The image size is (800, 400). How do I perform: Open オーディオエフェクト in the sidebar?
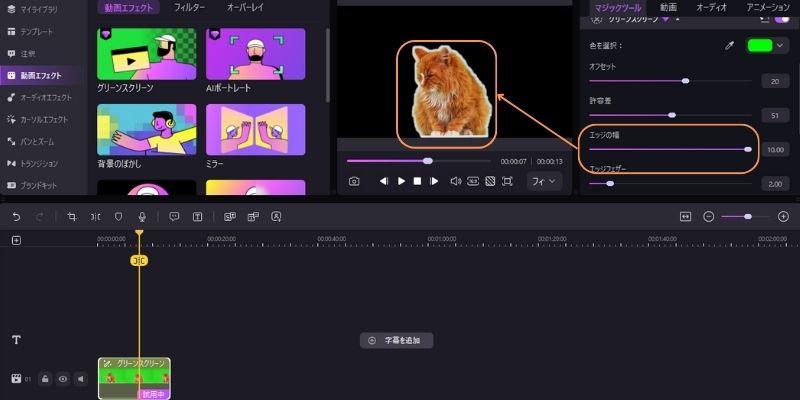(40, 97)
